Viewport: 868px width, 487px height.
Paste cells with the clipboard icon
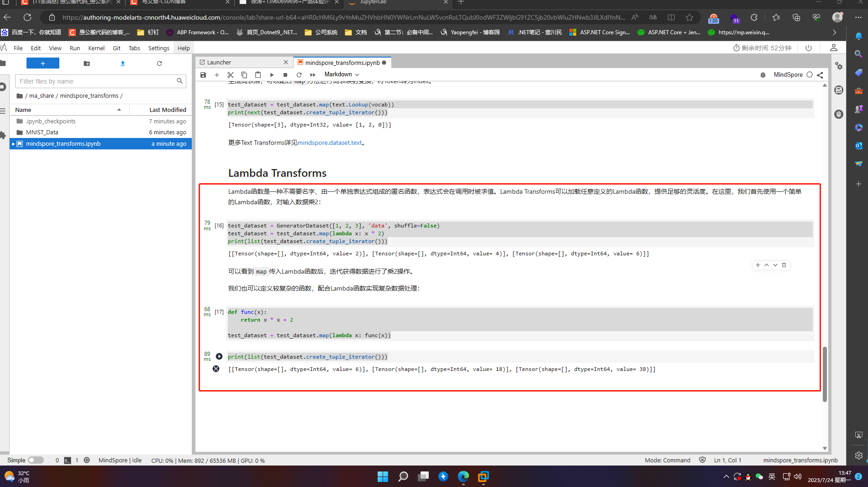pyautogui.click(x=258, y=75)
